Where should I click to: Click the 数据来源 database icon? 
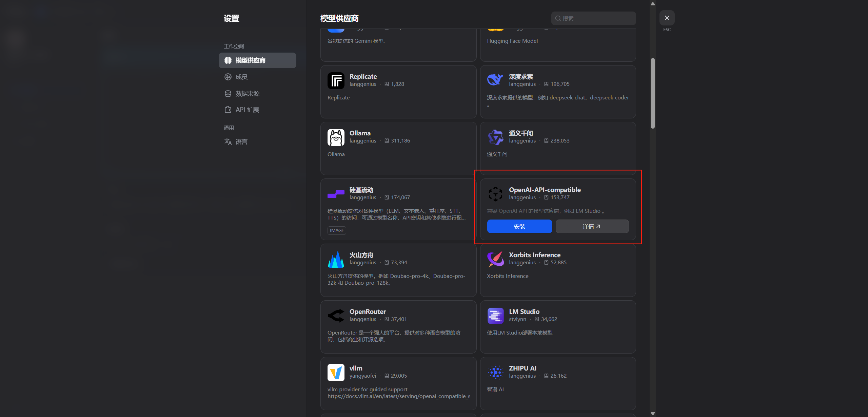[x=228, y=94]
